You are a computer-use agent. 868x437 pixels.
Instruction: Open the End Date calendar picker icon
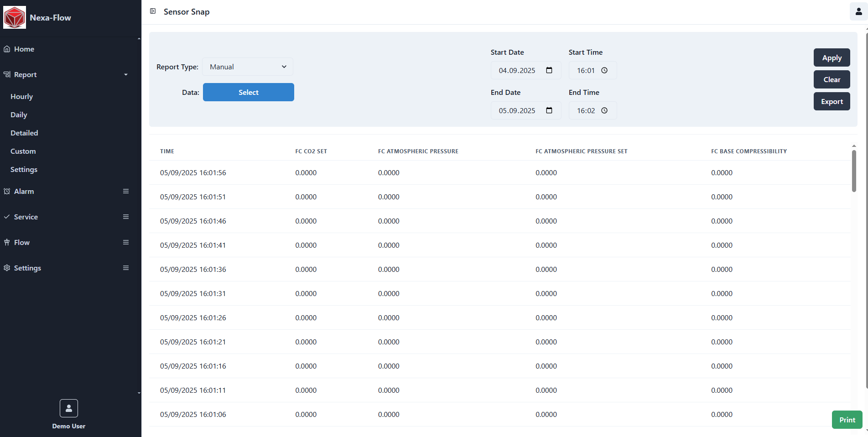pyautogui.click(x=549, y=110)
